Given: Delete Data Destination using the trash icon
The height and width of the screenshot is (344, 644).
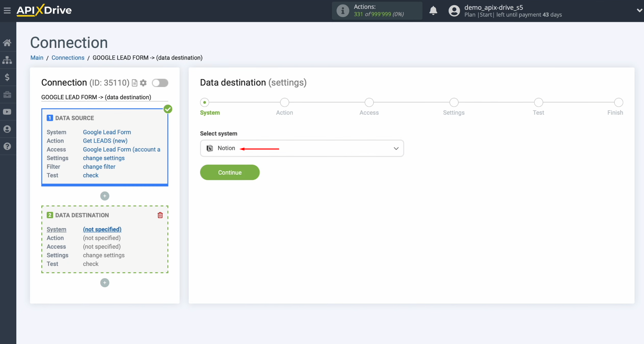Looking at the screenshot, I should 160,215.
